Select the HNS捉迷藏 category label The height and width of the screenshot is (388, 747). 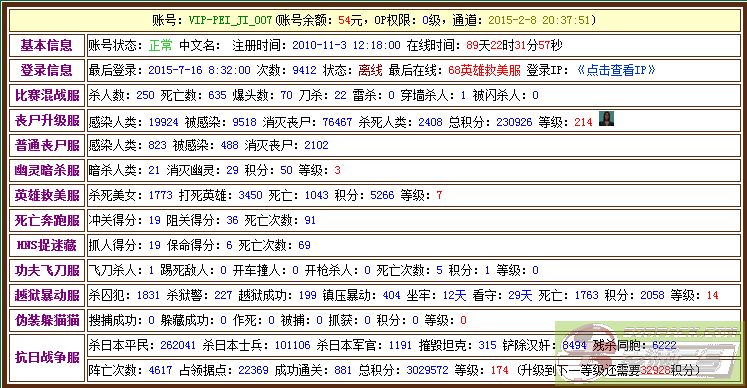click(x=47, y=245)
